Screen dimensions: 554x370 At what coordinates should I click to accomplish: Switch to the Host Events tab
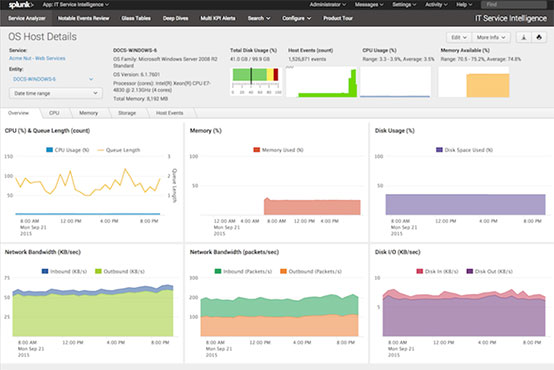pyautogui.click(x=170, y=113)
